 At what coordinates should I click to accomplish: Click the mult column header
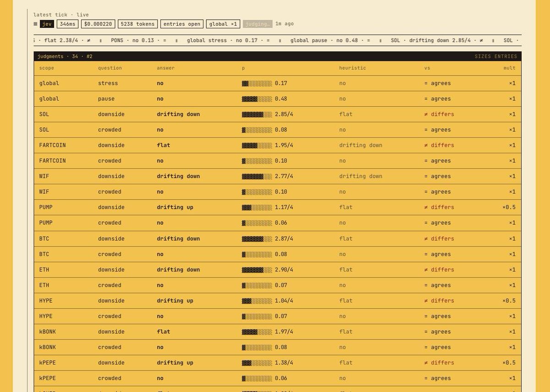509,68
